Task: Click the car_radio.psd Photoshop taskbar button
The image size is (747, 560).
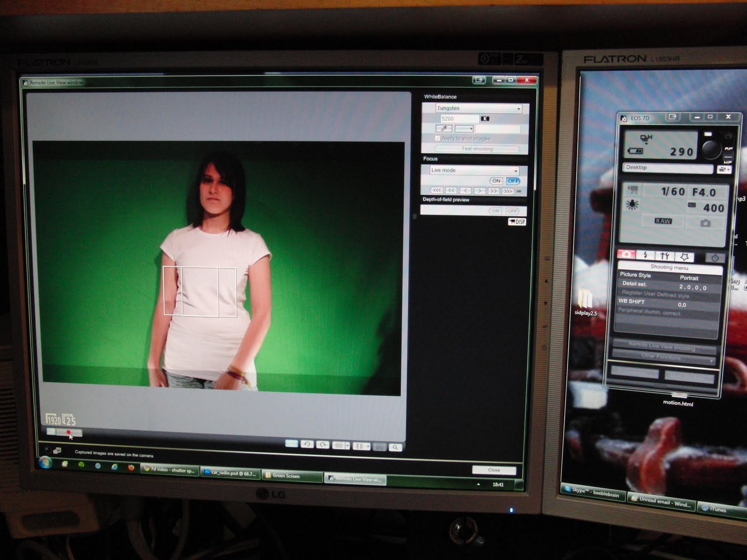Action: [231, 473]
